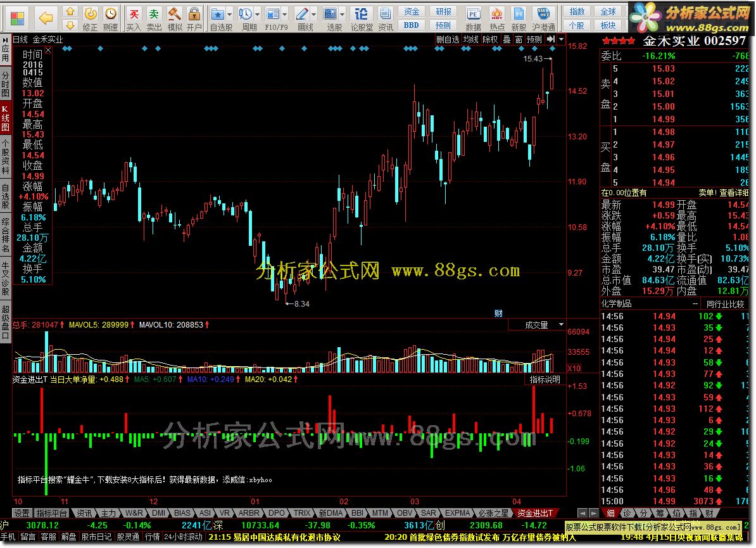Image resolution: width=756 pixels, height=548 pixels.
Task: Click the up arrow previous-stock icon
Action: click(70, 11)
